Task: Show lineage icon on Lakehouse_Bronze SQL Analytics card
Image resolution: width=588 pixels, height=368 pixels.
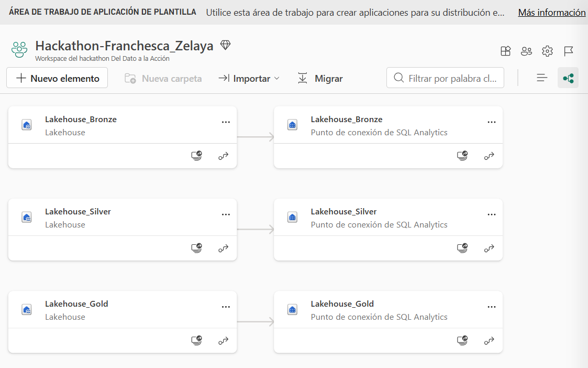Action: [489, 156]
